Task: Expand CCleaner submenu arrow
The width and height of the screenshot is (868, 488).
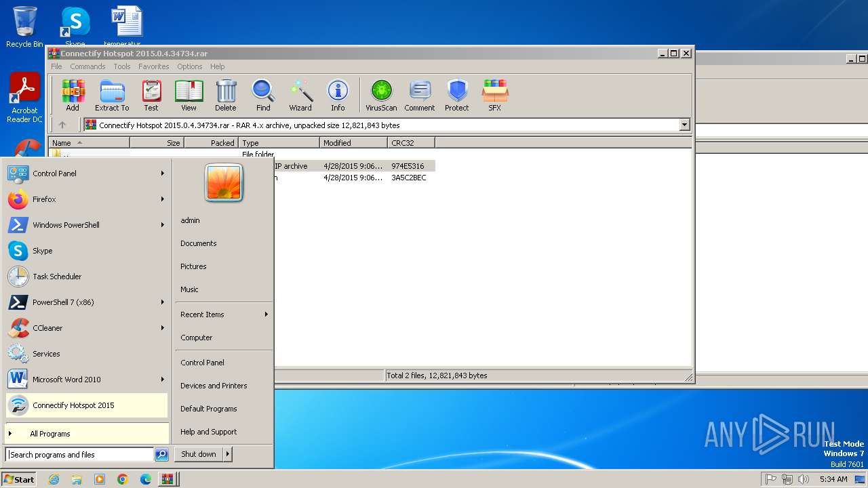Action: (x=163, y=328)
